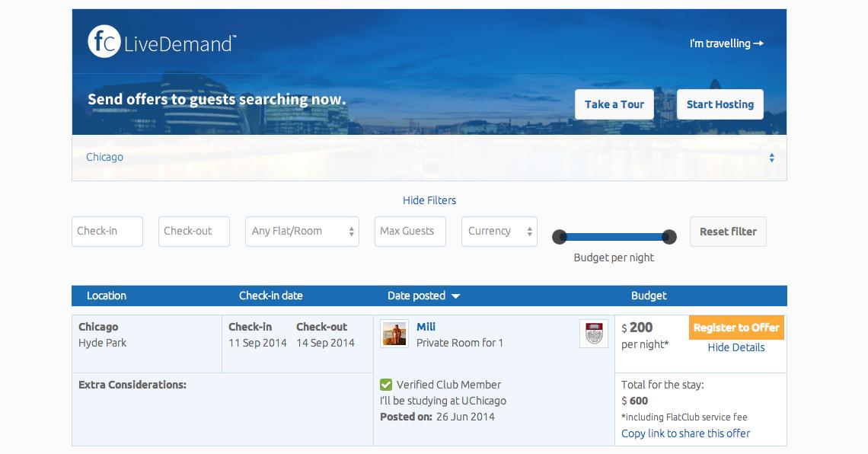Click the Max Guests input field
The image size is (868, 454).
(410, 232)
